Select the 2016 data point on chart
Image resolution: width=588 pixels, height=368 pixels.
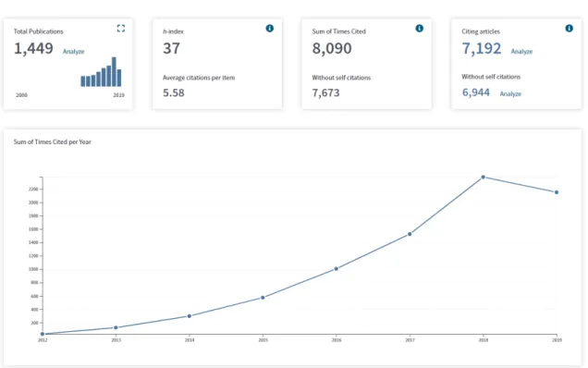pyautogui.click(x=336, y=268)
